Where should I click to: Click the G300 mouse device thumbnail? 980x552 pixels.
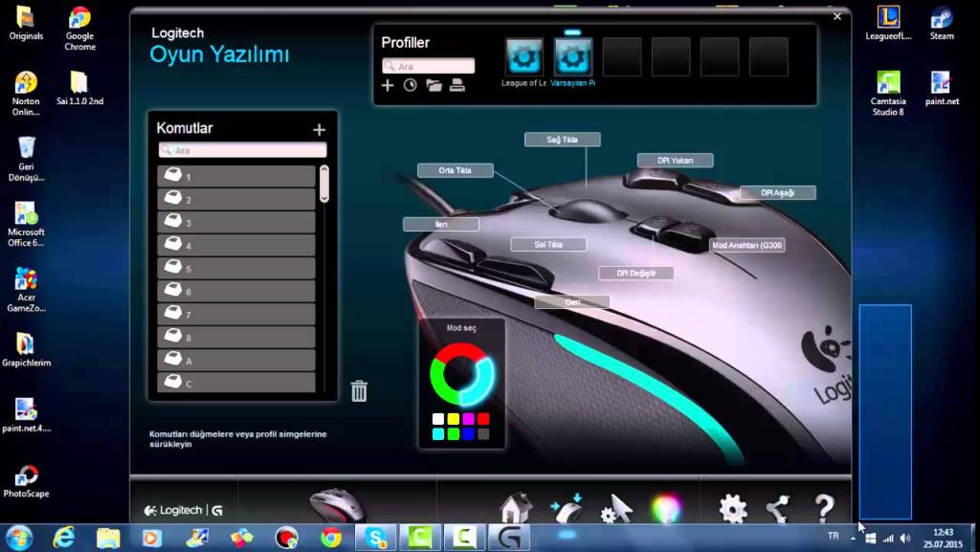[x=336, y=506]
